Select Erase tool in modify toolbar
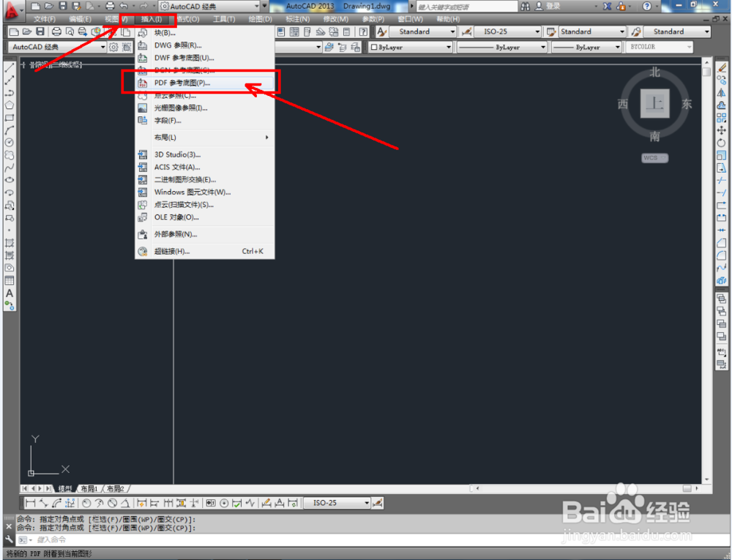Screen dimensions: 732x560 tap(722, 68)
